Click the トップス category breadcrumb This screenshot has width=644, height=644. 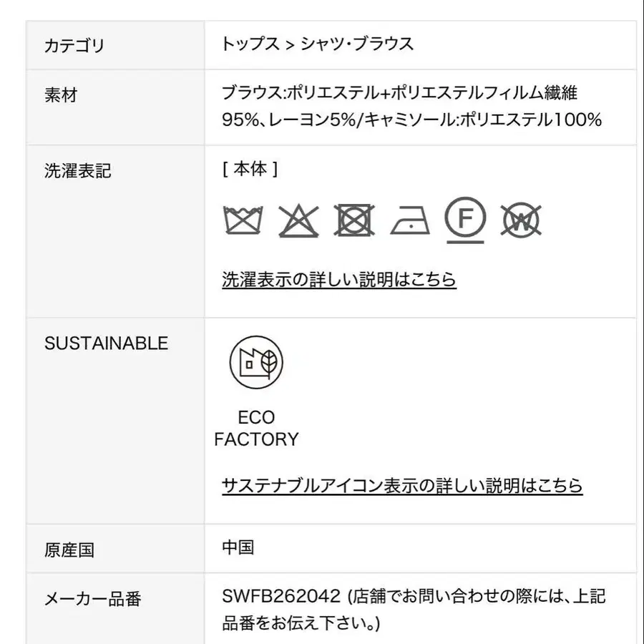tap(250, 44)
